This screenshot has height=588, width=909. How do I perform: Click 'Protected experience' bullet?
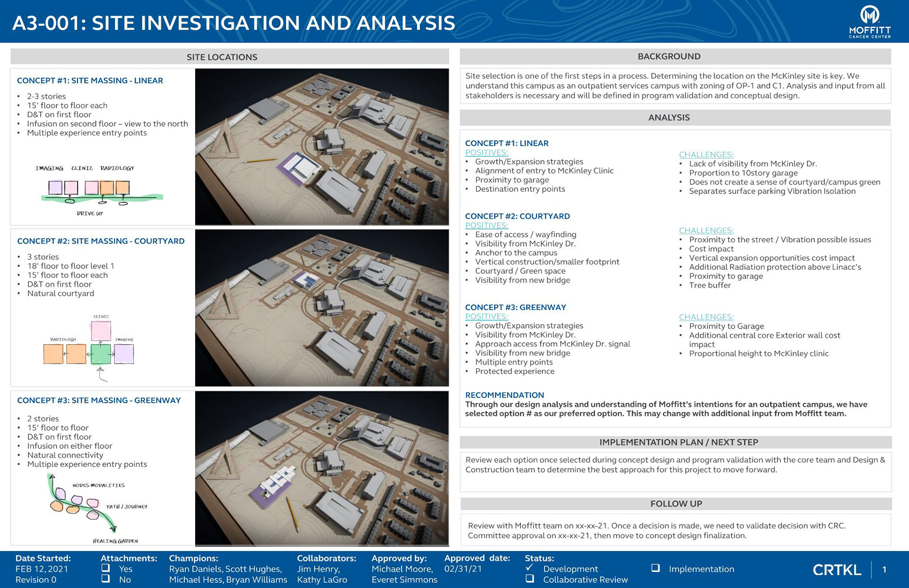tap(515, 371)
